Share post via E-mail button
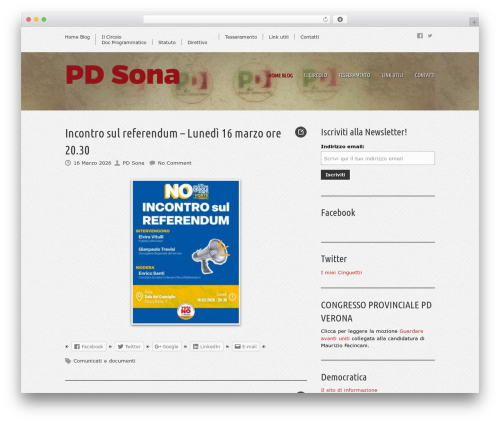 [246, 347]
